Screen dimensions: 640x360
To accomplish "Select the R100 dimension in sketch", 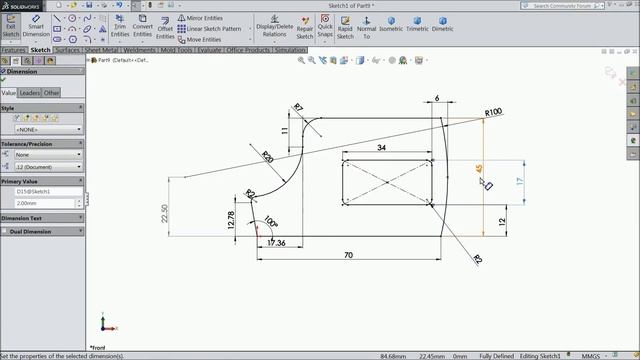I will click(493, 112).
